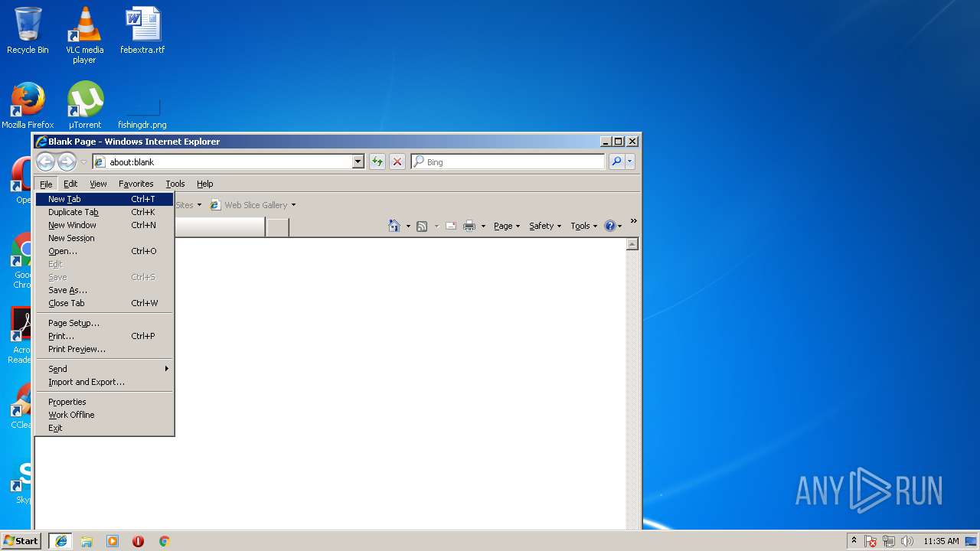Select New Session menu entry
Viewport: 980px width, 551px height.
(104, 238)
